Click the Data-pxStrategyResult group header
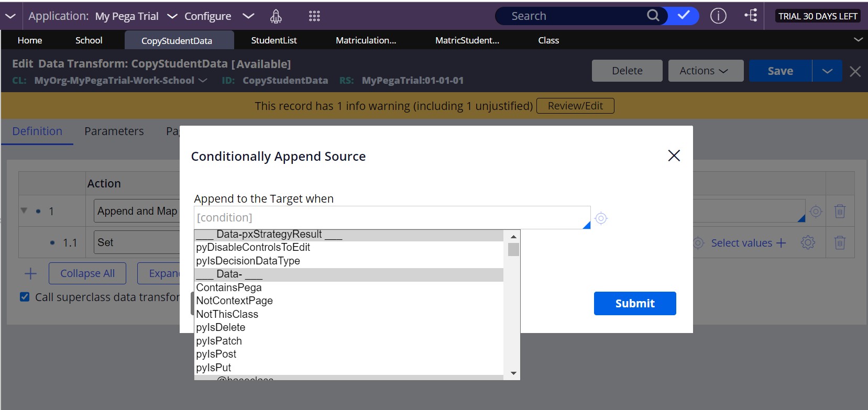The width and height of the screenshot is (868, 410). pos(348,235)
